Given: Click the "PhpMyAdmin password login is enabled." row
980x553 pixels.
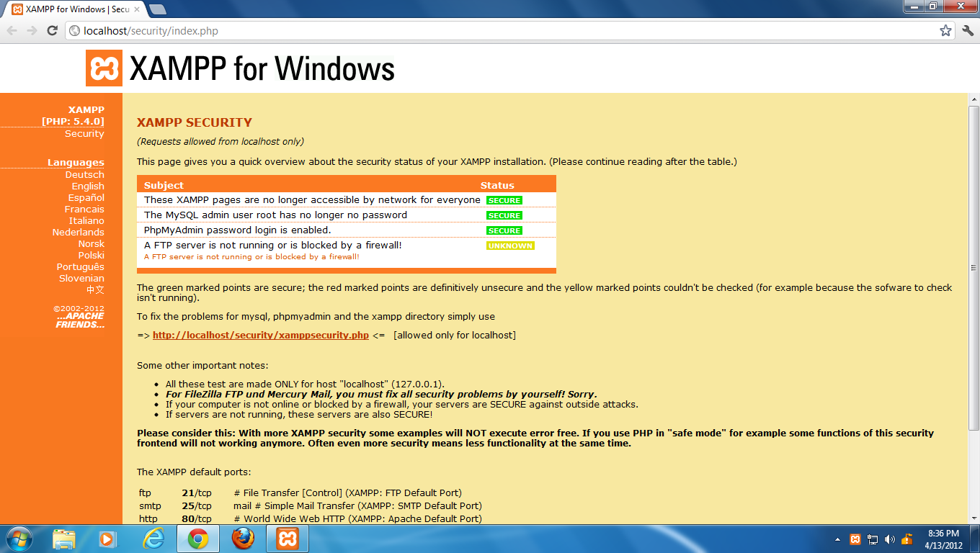Looking at the screenshot, I should tap(346, 230).
